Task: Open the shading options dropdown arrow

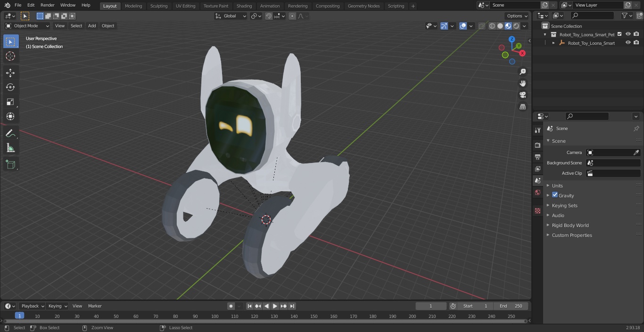Action: 524,26
